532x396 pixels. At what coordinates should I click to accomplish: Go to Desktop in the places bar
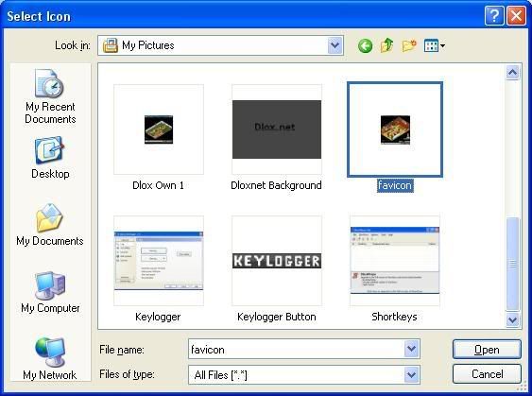(x=50, y=158)
